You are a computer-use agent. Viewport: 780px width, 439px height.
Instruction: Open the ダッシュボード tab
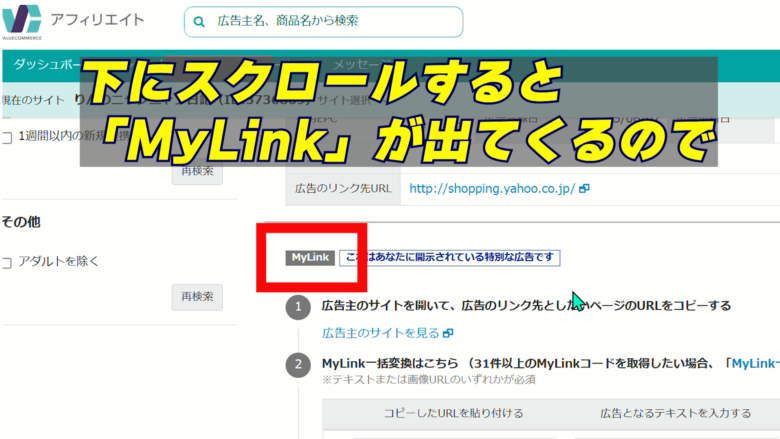(45, 65)
